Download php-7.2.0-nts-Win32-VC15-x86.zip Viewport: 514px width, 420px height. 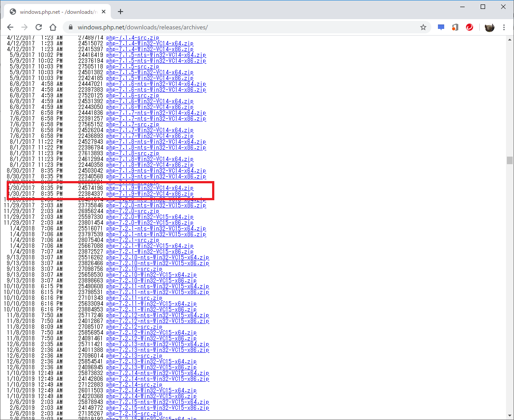pos(156,206)
